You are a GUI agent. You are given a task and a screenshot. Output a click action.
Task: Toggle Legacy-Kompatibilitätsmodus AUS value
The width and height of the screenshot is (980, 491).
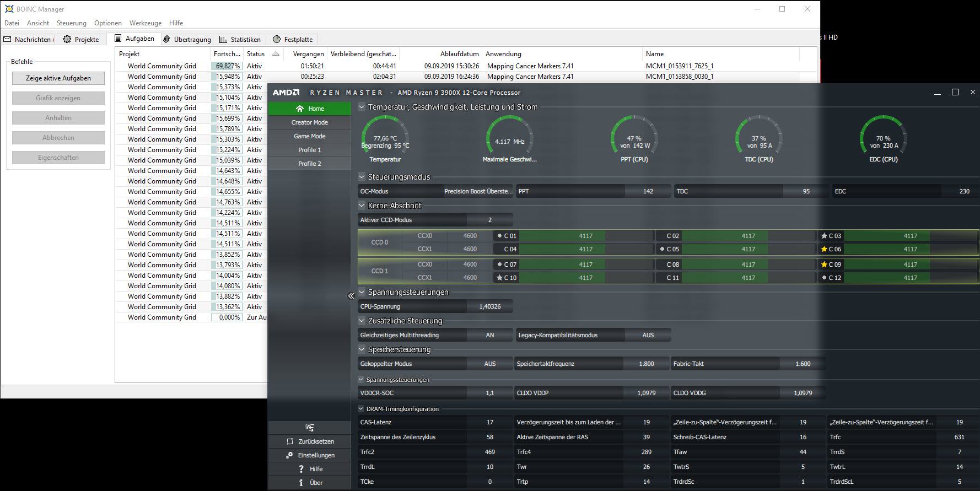click(x=648, y=335)
